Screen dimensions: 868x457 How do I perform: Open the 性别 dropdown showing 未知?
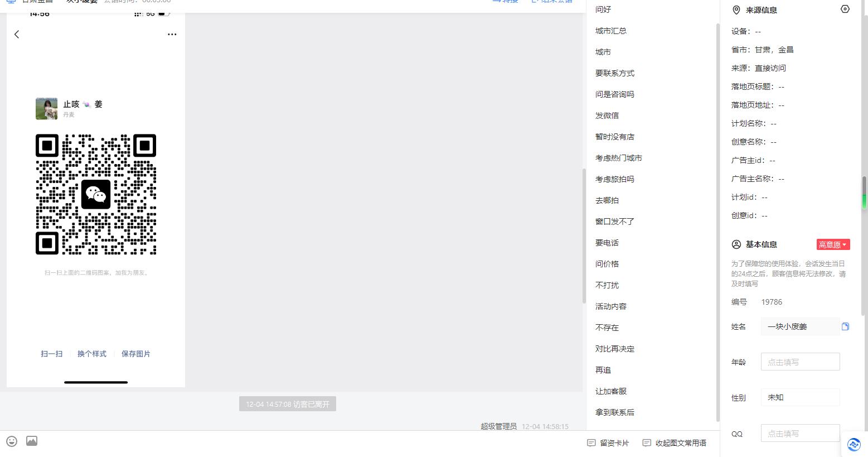pyautogui.click(x=800, y=397)
